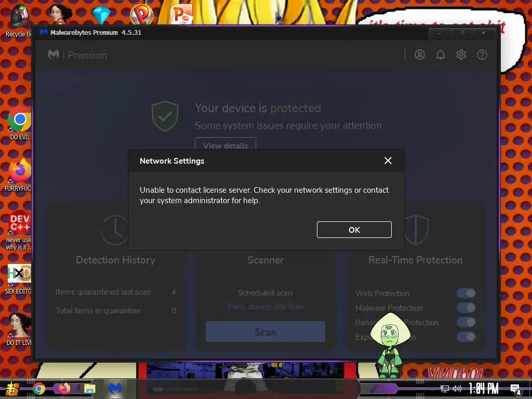
Task: Maximize the Malwarebytes window
Action: point(462,33)
